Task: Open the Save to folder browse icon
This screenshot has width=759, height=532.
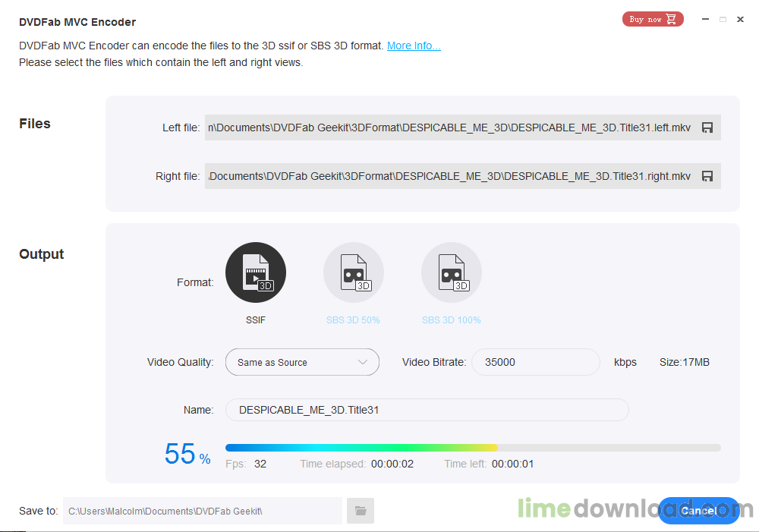Action: pos(361,511)
